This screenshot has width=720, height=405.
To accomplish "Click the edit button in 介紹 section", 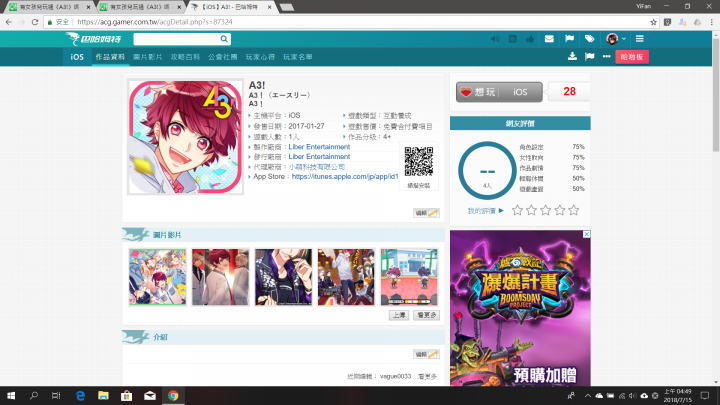I will pos(426,354).
